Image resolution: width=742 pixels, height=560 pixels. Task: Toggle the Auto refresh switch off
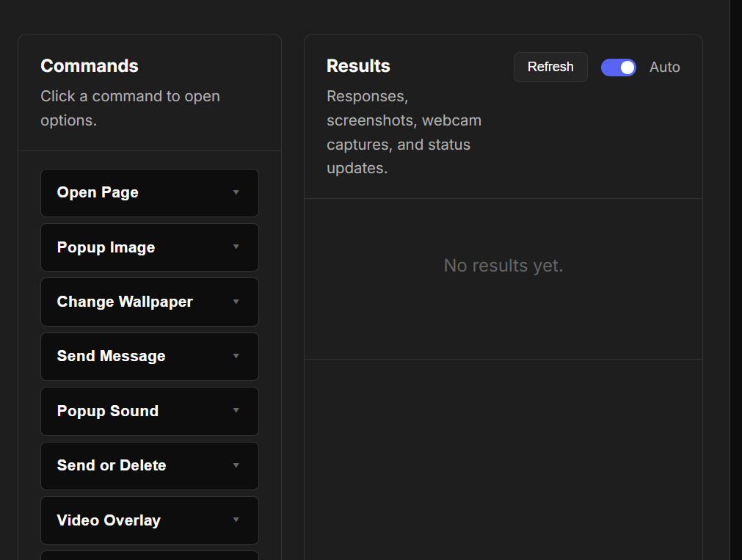click(618, 68)
